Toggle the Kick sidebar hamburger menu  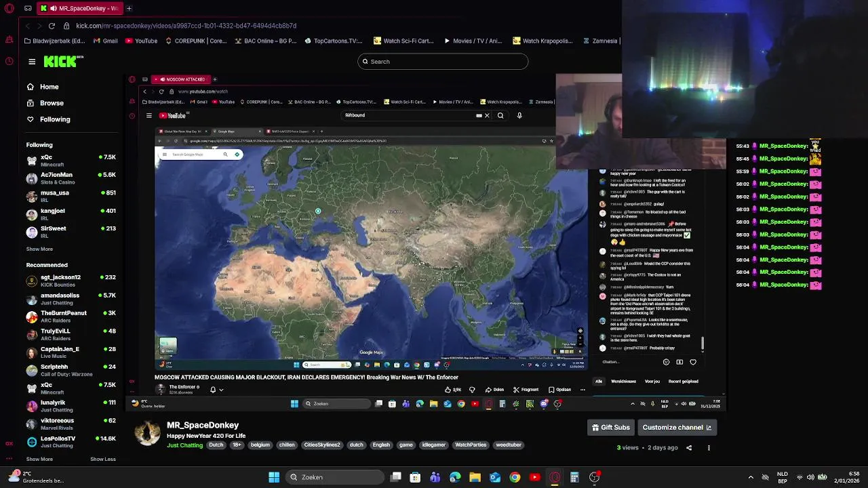click(32, 62)
